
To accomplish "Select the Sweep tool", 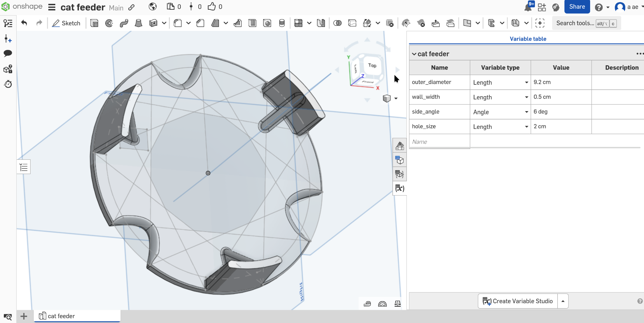I will coord(124,23).
